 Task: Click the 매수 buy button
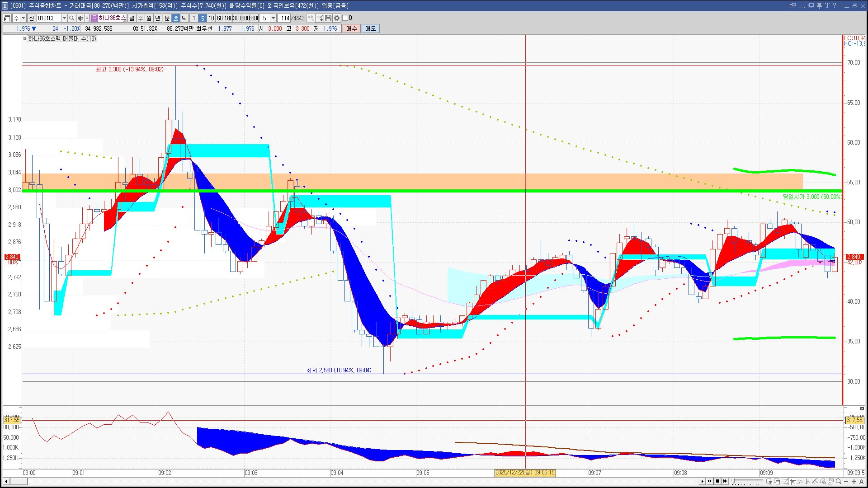click(x=352, y=28)
